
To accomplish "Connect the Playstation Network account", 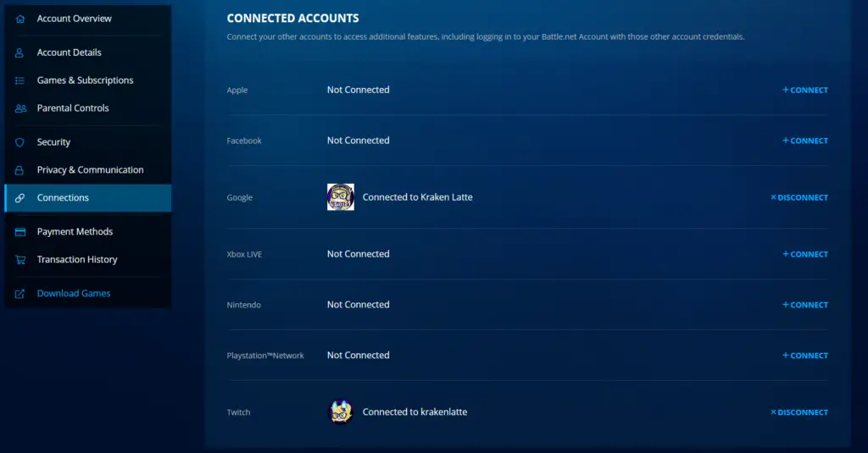I will tap(805, 356).
